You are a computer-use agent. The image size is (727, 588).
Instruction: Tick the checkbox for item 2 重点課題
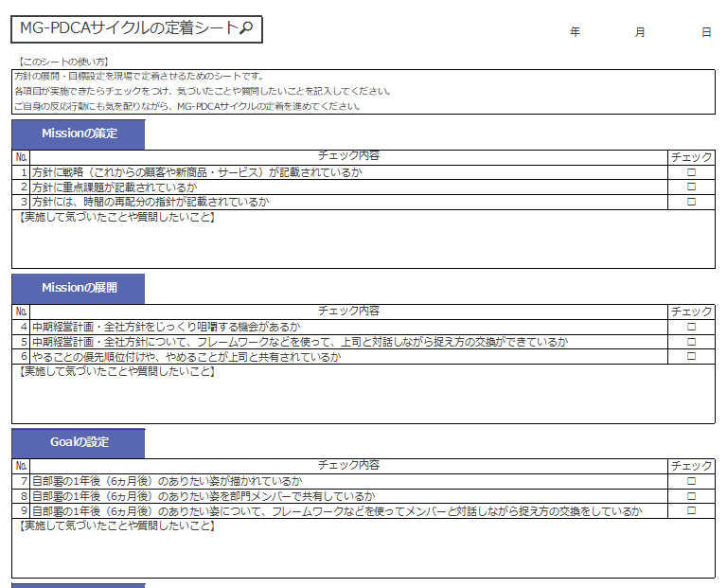click(691, 187)
